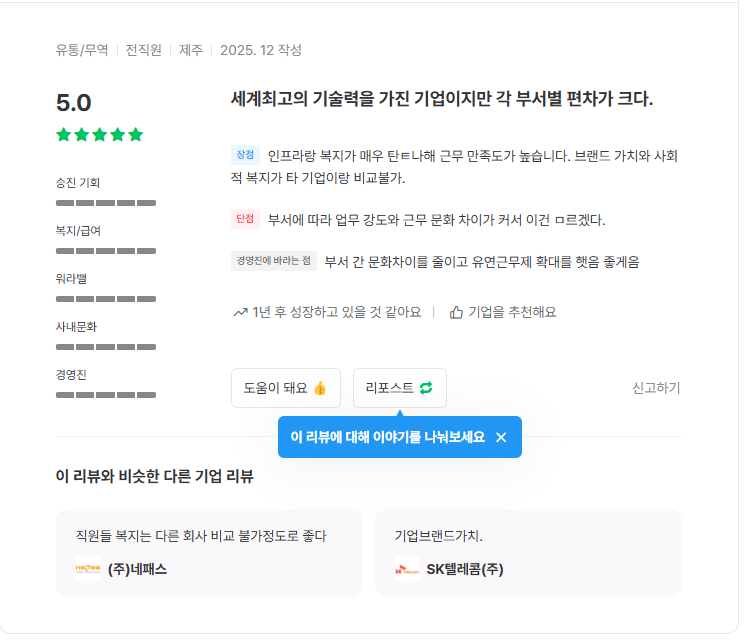Select the 기업브랜드가치 similar review text
Viewport: 744px width, 642px height.
coord(439,536)
